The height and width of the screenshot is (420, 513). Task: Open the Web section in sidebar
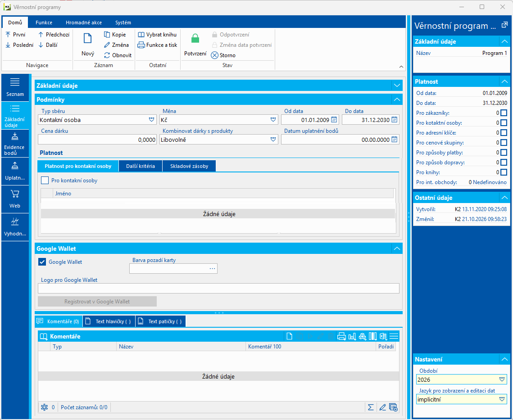point(15,199)
